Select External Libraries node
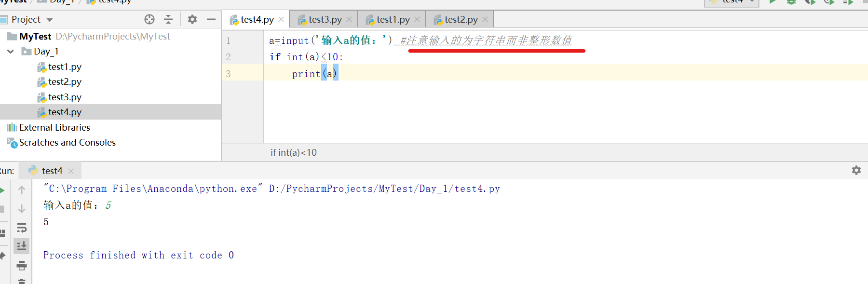 (54, 127)
